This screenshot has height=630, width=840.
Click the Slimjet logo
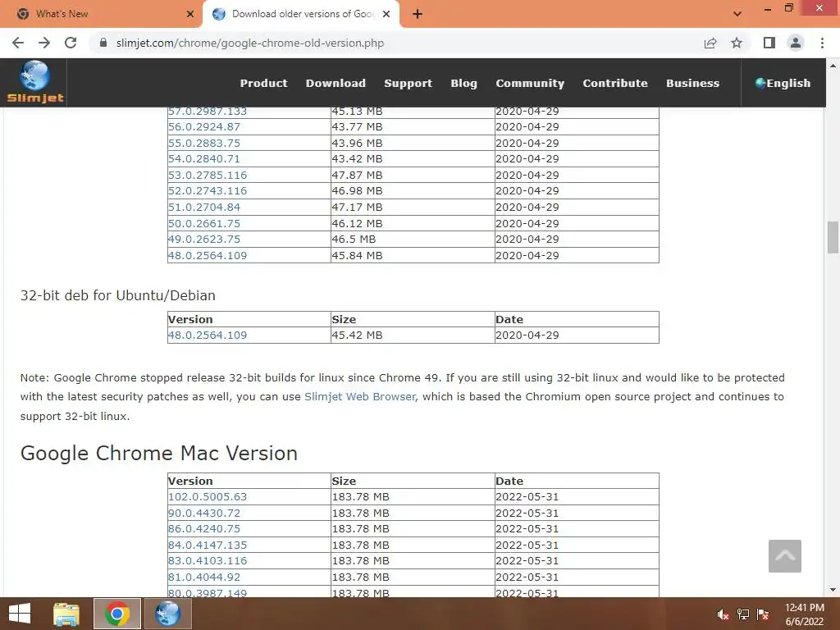click(34, 82)
